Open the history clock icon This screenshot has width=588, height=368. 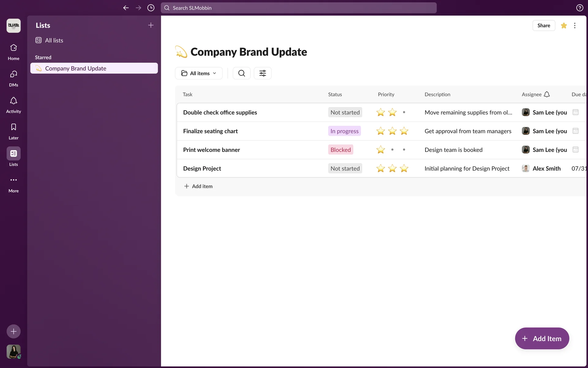point(151,8)
